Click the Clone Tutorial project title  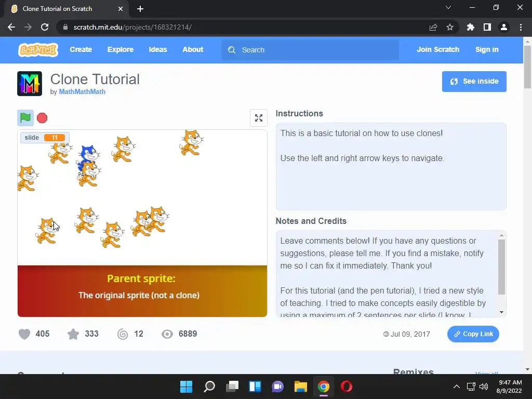(95, 79)
